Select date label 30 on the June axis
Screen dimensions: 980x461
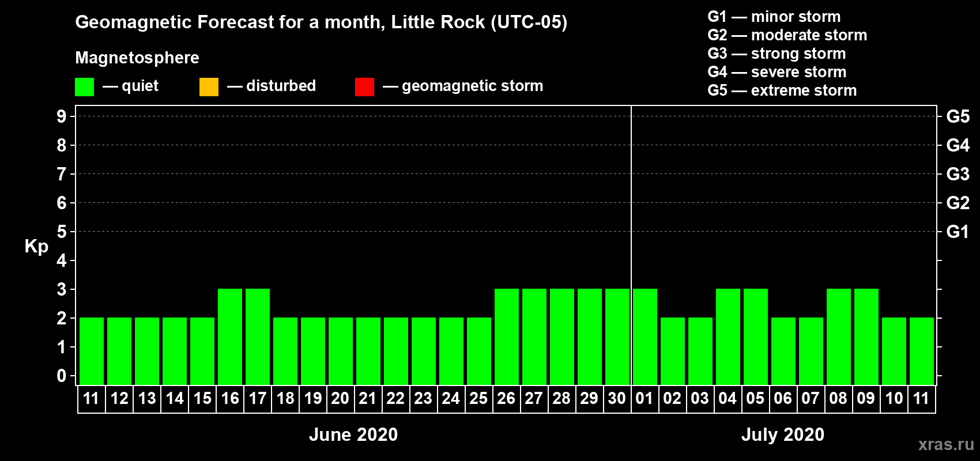(x=617, y=399)
